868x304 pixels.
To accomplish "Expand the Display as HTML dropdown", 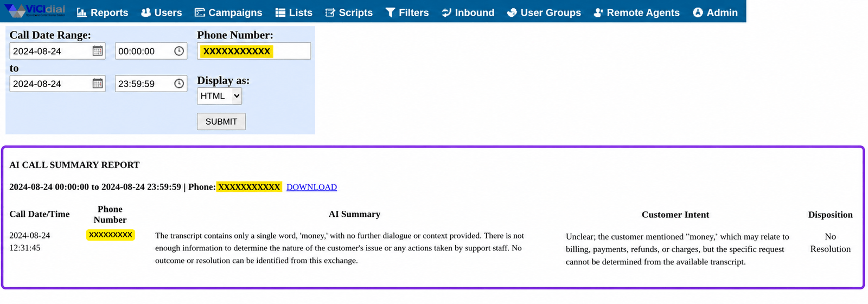I will (x=220, y=96).
